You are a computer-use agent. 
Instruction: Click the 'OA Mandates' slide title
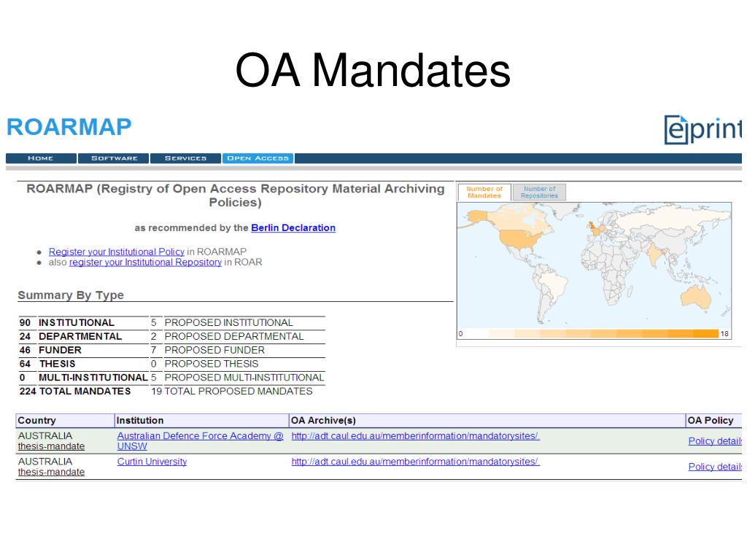[373, 70]
